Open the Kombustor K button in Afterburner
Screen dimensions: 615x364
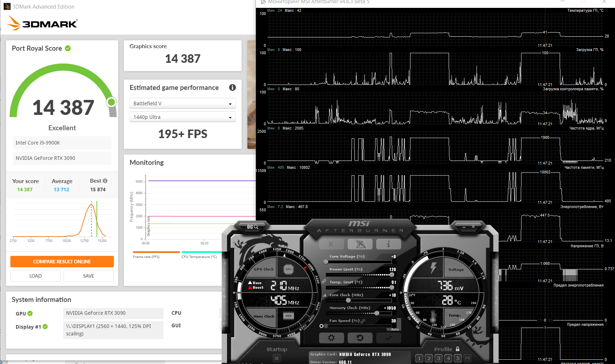click(x=331, y=244)
